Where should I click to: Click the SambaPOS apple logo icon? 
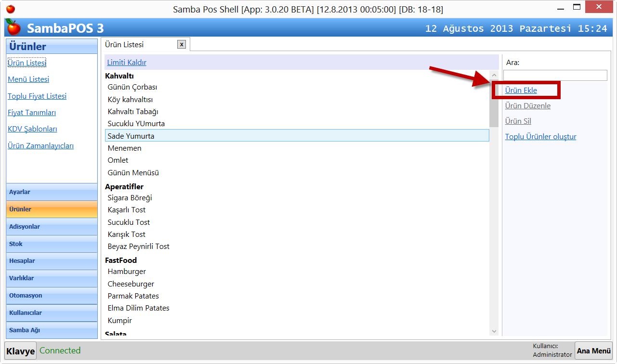tap(13, 28)
